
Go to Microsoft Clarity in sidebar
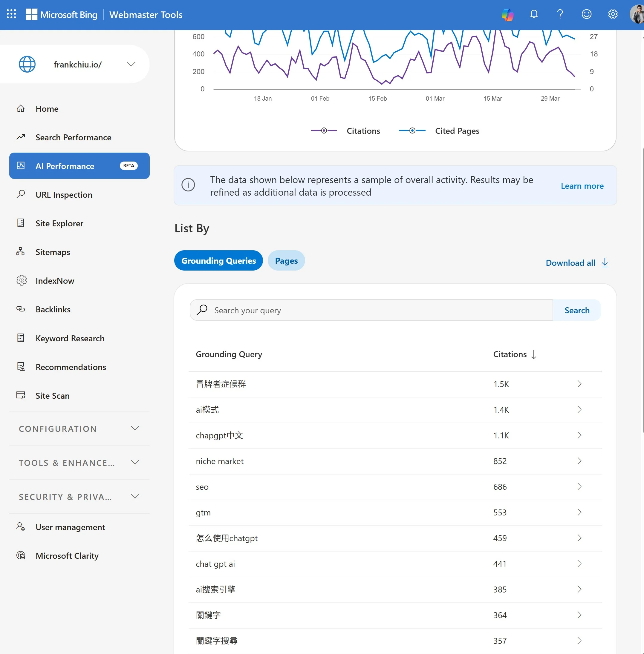(67, 556)
